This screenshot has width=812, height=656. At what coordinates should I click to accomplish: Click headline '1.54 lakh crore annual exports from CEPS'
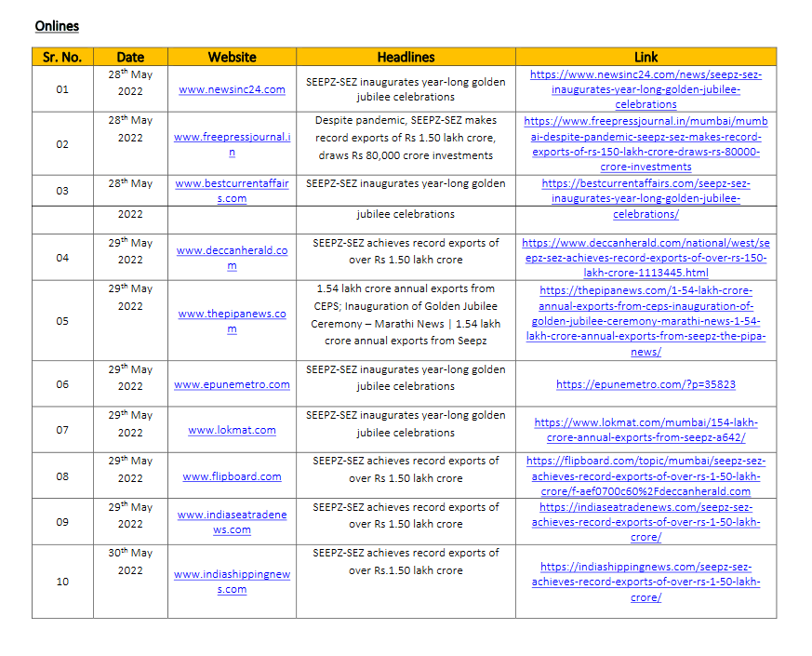[x=406, y=314]
